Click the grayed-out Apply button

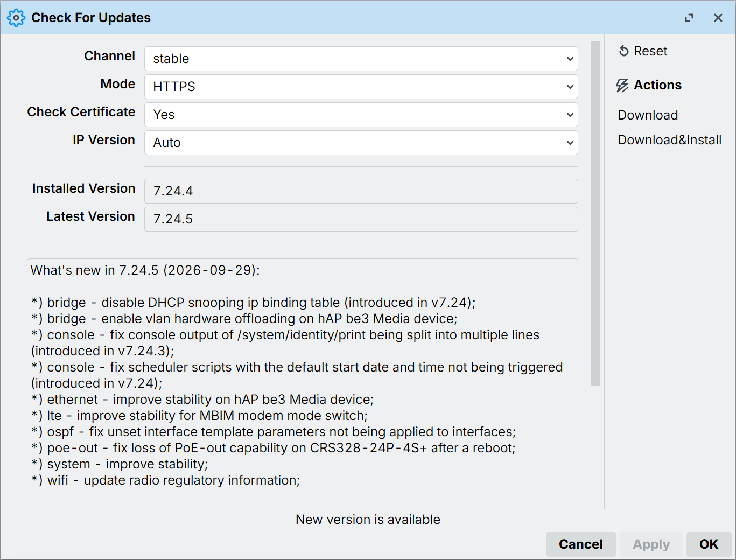click(x=651, y=544)
